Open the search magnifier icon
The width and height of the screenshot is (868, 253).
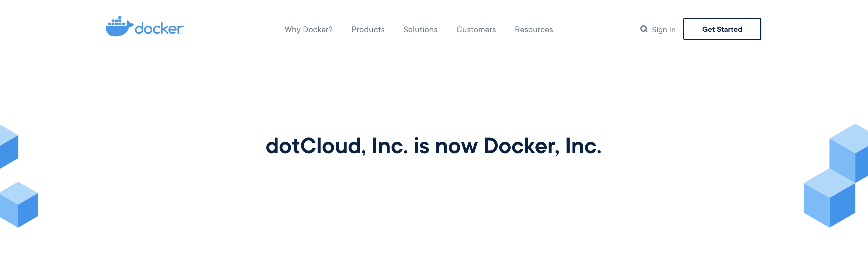[x=644, y=29]
